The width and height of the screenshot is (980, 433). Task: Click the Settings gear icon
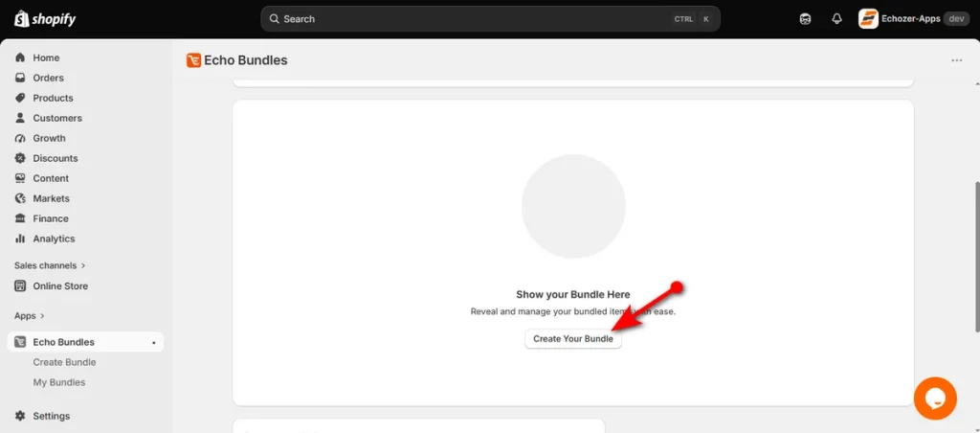coord(20,416)
